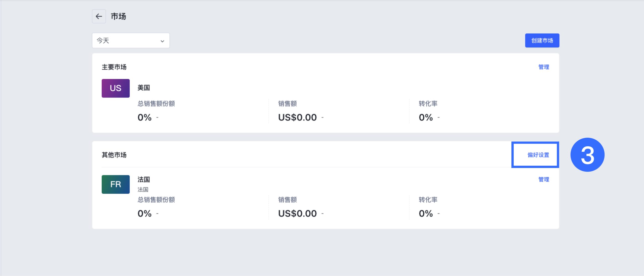Click the blue step 3 circle marker
The width and height of the screenshot is (644, 276).
coord(587,155)
